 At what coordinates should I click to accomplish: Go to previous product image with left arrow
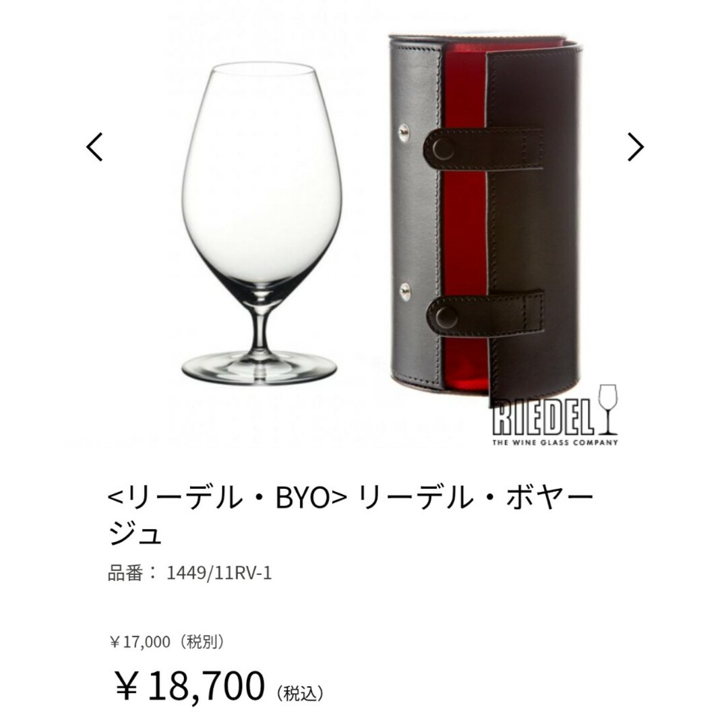[x=95, y=147]
